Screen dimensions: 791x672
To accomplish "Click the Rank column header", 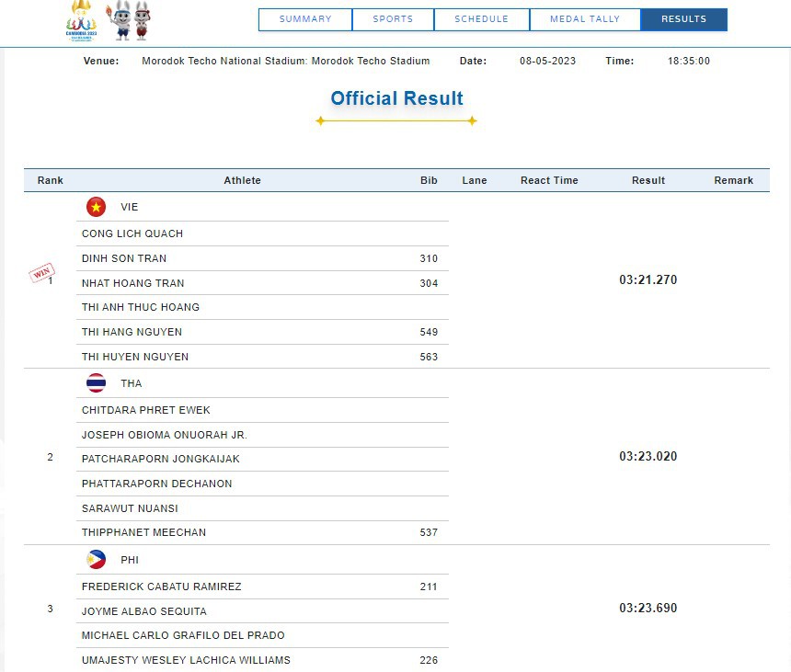I will coord(51,180).
